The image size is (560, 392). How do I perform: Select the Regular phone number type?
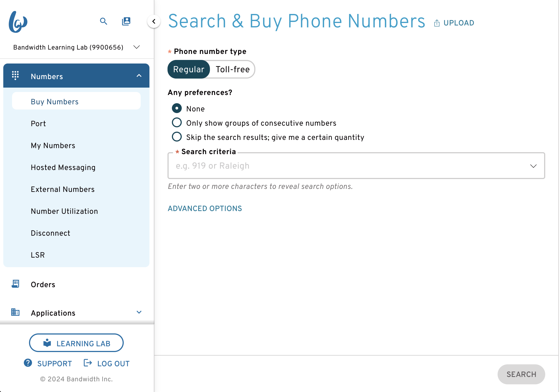[x=189, y=69]
